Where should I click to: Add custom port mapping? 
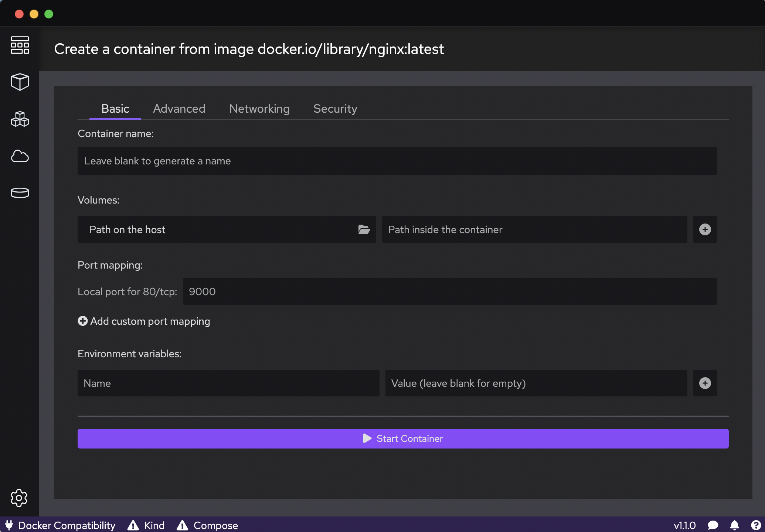[144, 321]
